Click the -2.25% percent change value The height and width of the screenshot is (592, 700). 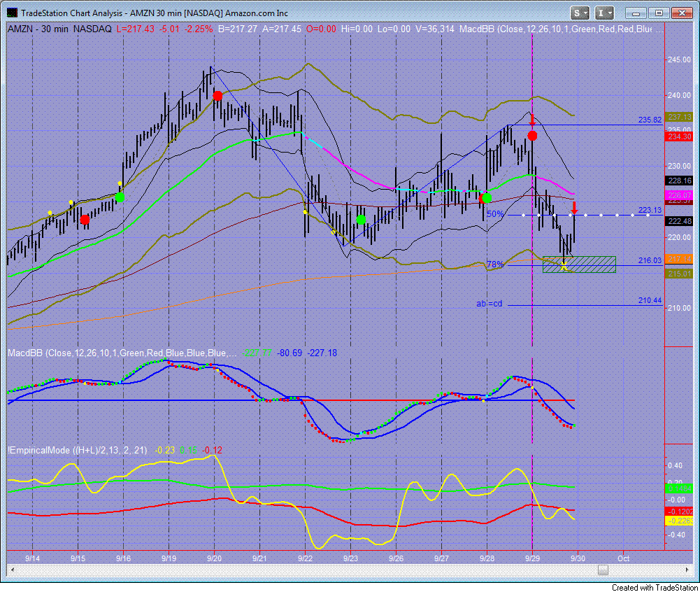pos(199,29)
